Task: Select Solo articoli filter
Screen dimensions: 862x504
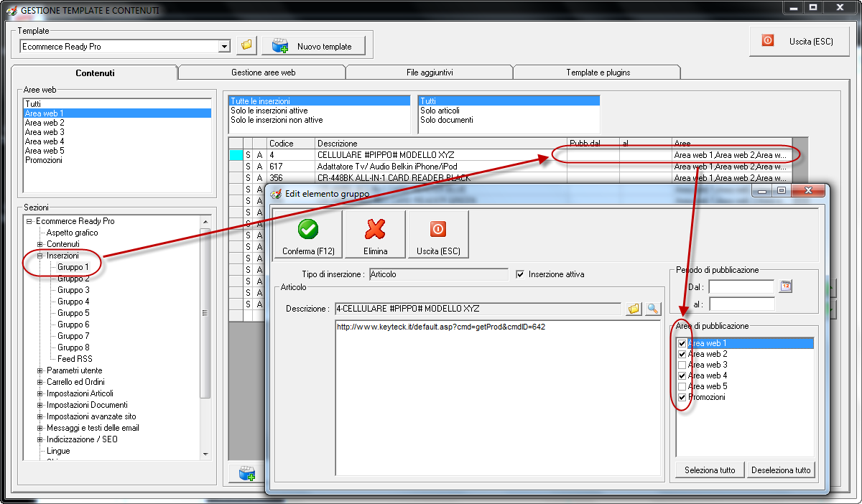Action: tap(509, 111)
